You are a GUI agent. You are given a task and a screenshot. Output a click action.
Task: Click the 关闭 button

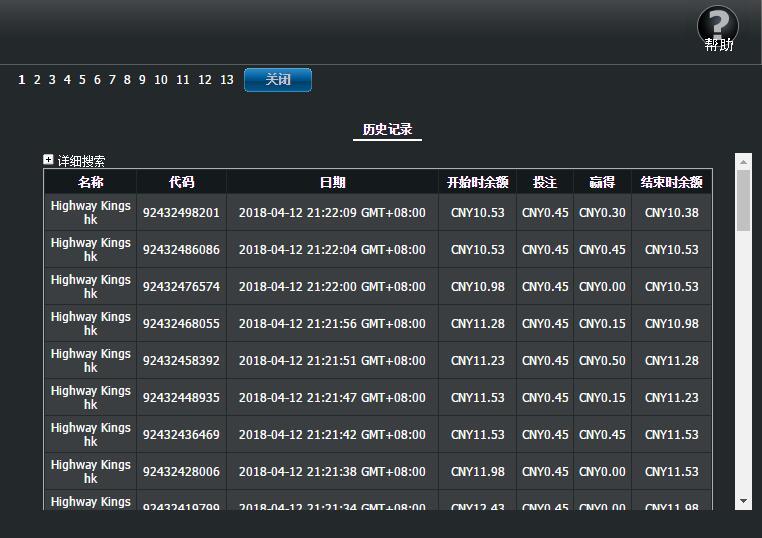coord(278,80)
